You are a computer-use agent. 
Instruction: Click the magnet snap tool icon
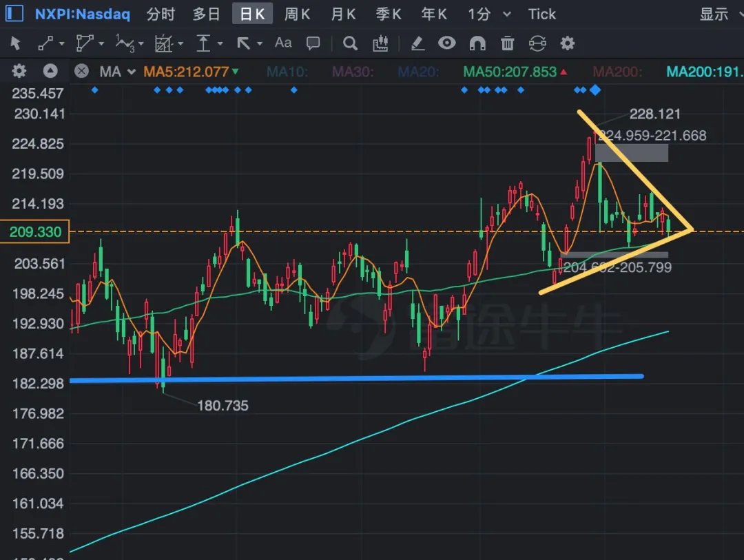pyautogui.click(x=477, y=43)
